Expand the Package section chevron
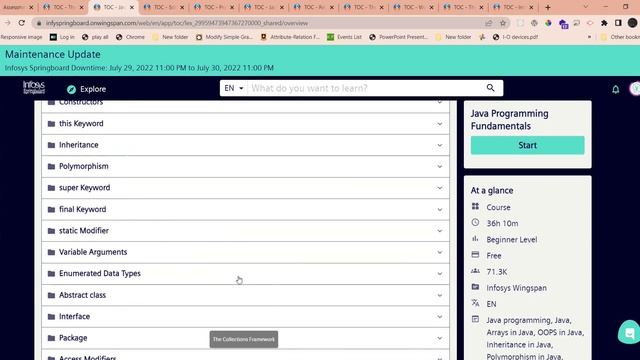The width and height of the screenshot is (640, 360). (x=440, y=338)
